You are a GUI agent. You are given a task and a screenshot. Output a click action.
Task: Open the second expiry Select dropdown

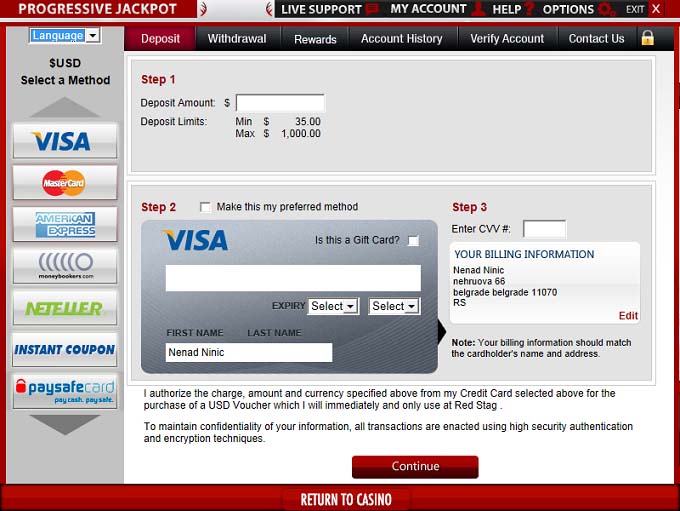point(394,306)
